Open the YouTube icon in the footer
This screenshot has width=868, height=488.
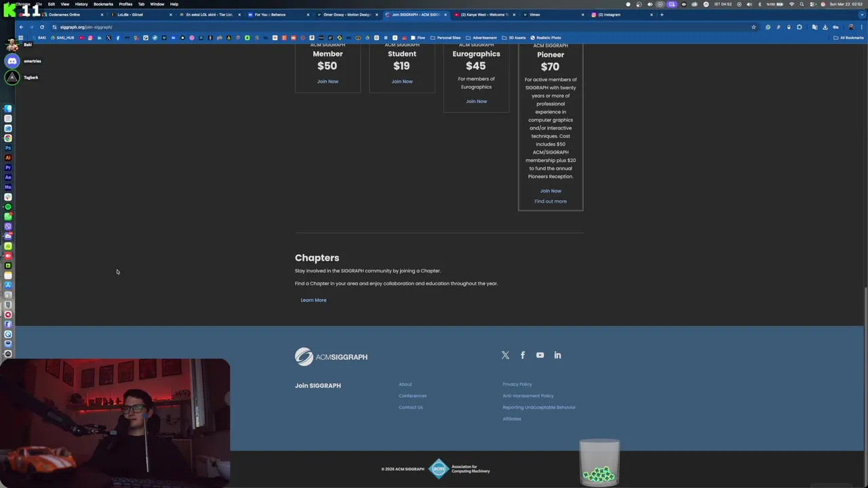click(540, 355)
